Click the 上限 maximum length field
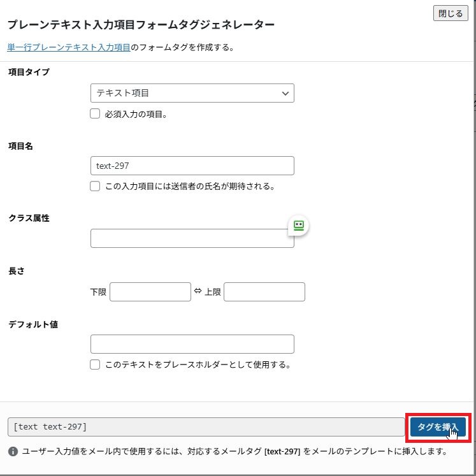Image resolution: width=476 pixels, height=476 pixels. [264, 292]
